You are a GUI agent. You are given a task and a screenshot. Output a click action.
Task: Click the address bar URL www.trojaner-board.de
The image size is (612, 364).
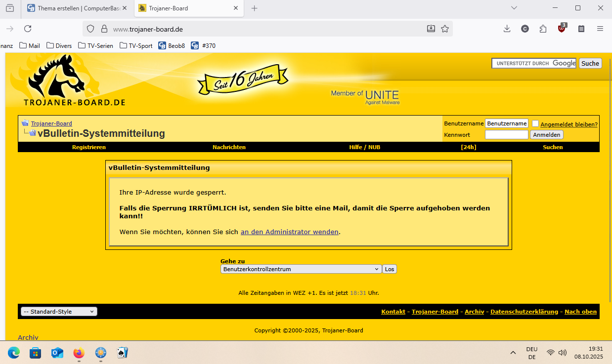(x=148, y=29)
